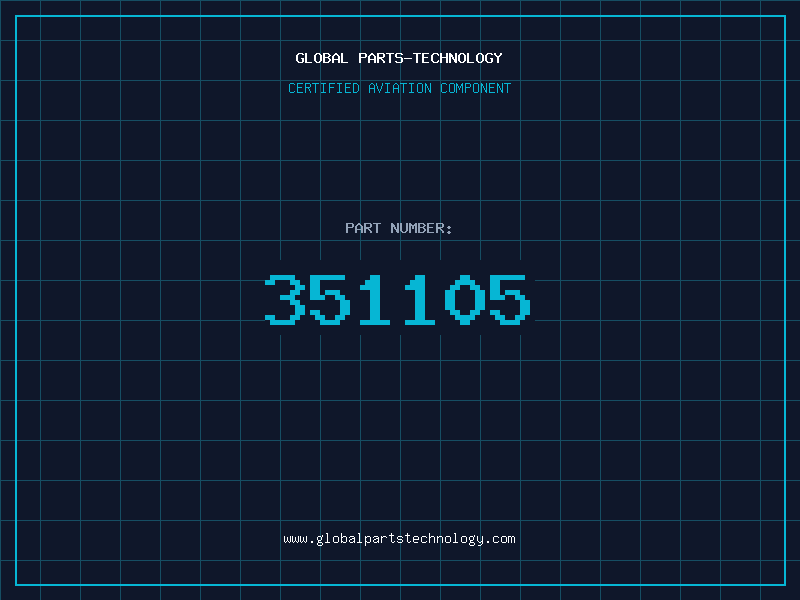
Task: Click the GLOBAL PARTS-TECHNOLOGY heading
Action: tap(399, 58)
